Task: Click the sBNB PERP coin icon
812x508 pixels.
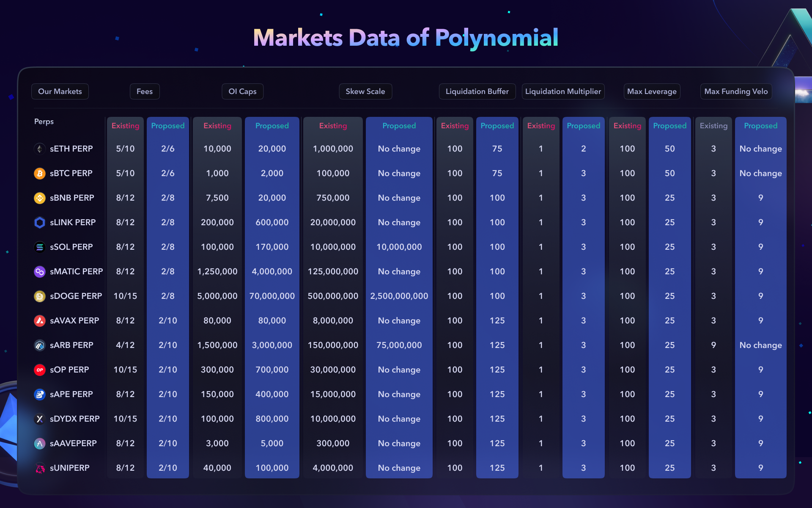Action: coord(40,198)
